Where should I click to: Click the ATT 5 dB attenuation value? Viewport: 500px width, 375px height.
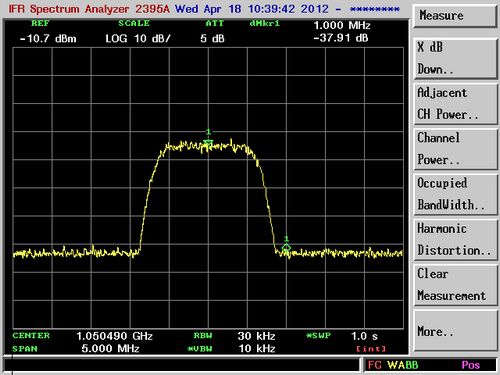coord(212,39)
